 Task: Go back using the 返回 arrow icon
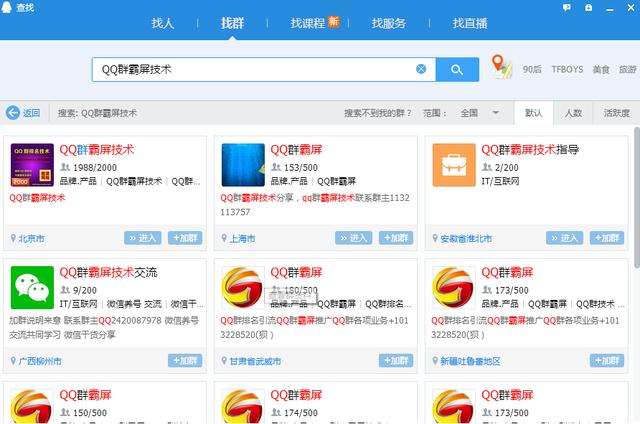pyautogui.click(x=13, y=113)
